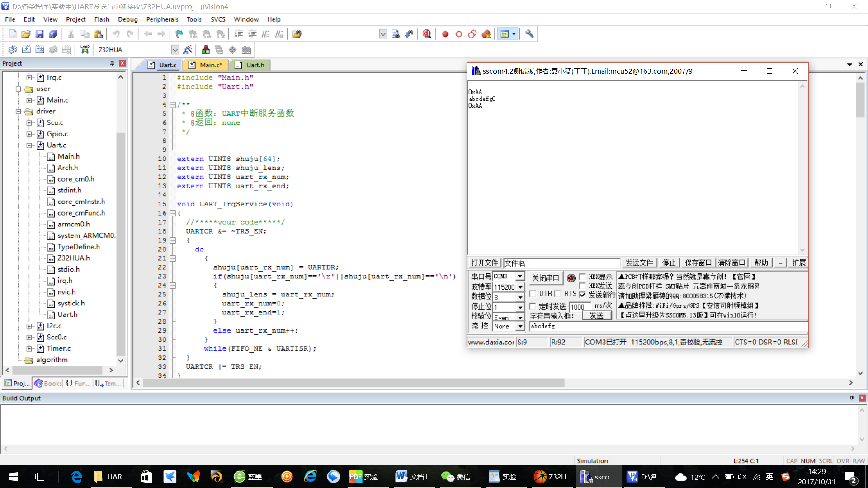
Task: Click the 保存窗口 save window button
Action: click(x=698, y=263)
